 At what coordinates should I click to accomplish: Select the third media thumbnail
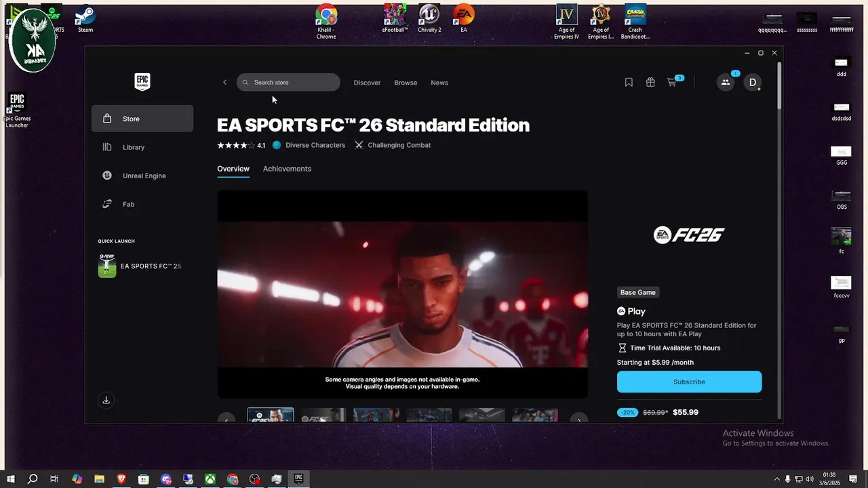[x=376, y=415]
